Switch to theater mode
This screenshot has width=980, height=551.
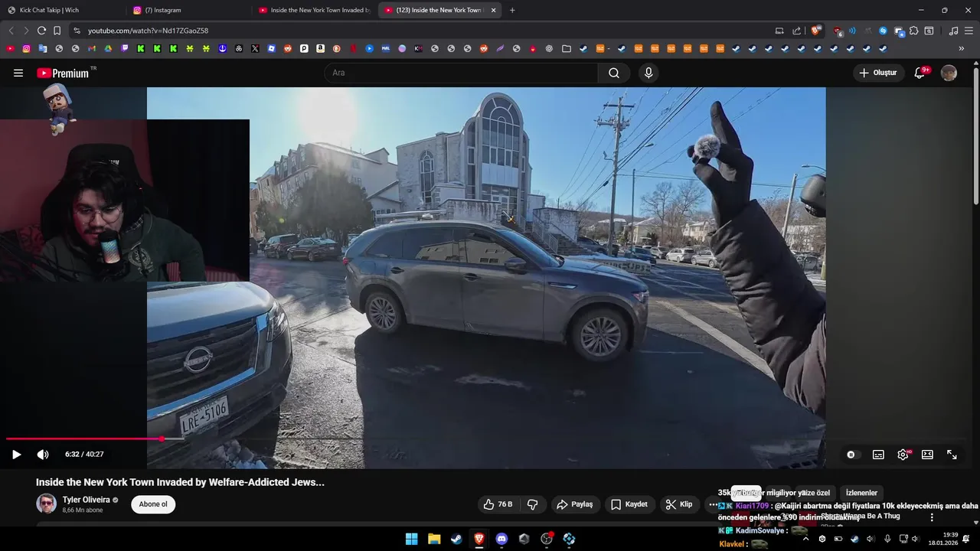click(927, 455)
